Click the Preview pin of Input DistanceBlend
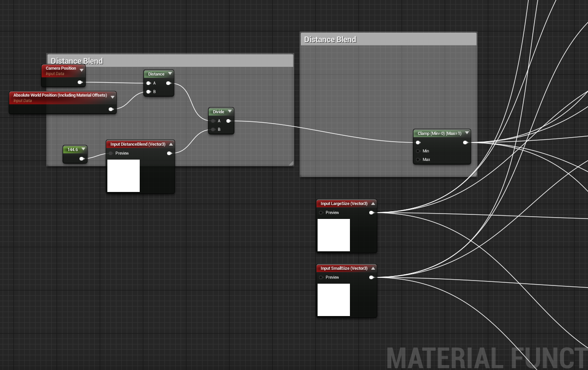588x370 pixels. coord(111,153)
